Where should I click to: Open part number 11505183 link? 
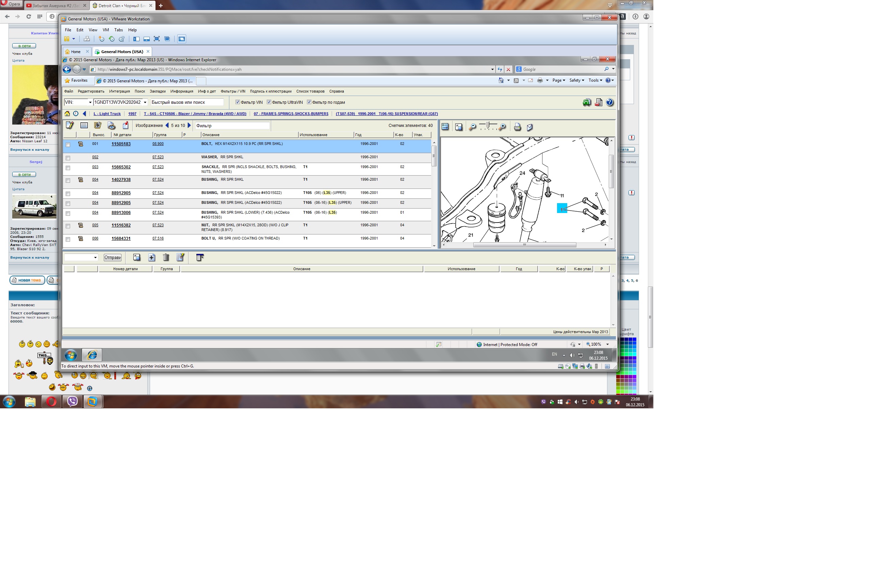(121, 144)
